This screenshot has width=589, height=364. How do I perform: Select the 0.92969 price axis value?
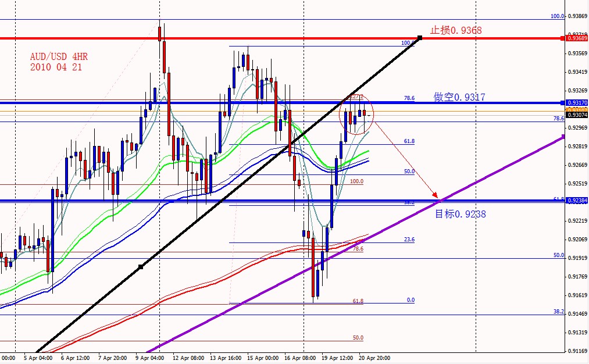click(577, 128)
